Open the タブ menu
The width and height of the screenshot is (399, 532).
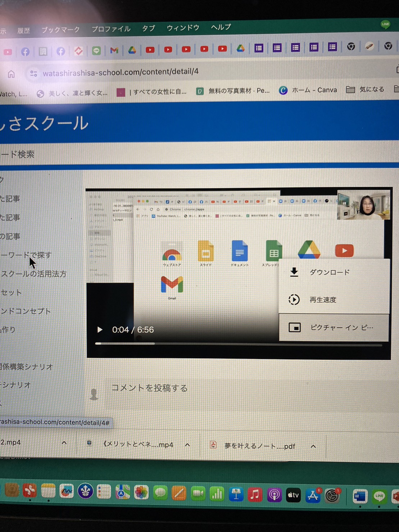[x=148, y=28]
